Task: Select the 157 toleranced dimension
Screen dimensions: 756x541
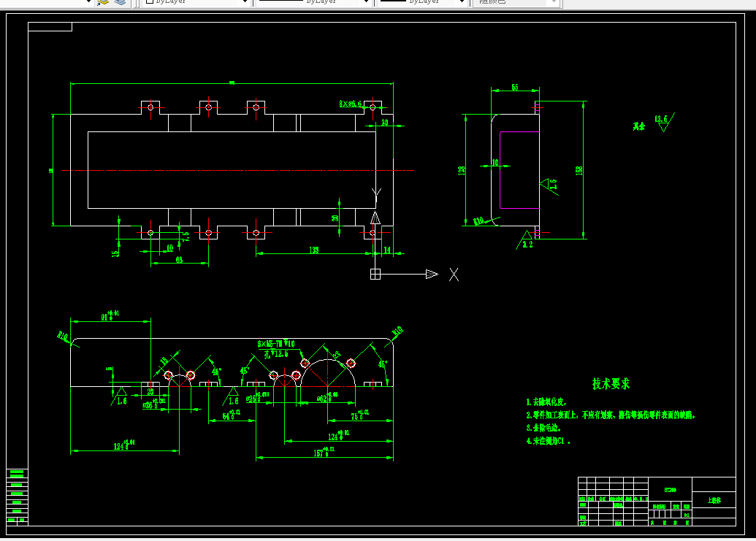Action: coord(324,453)
